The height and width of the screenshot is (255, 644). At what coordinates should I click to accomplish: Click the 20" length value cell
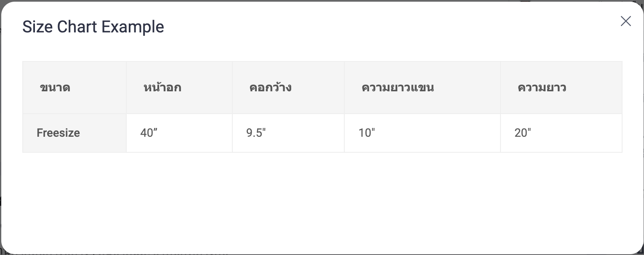click(561, 133)
